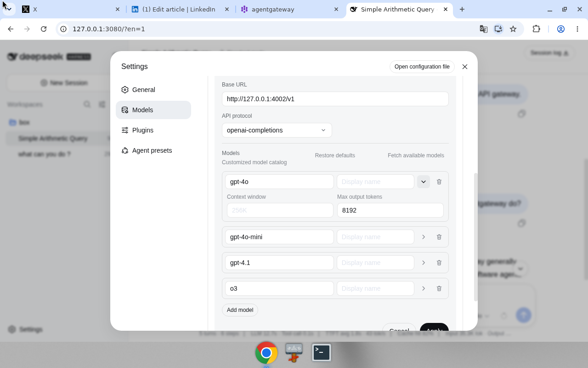Open the browser extensions menu
This screenshot has width=588, height=368.
536,29
